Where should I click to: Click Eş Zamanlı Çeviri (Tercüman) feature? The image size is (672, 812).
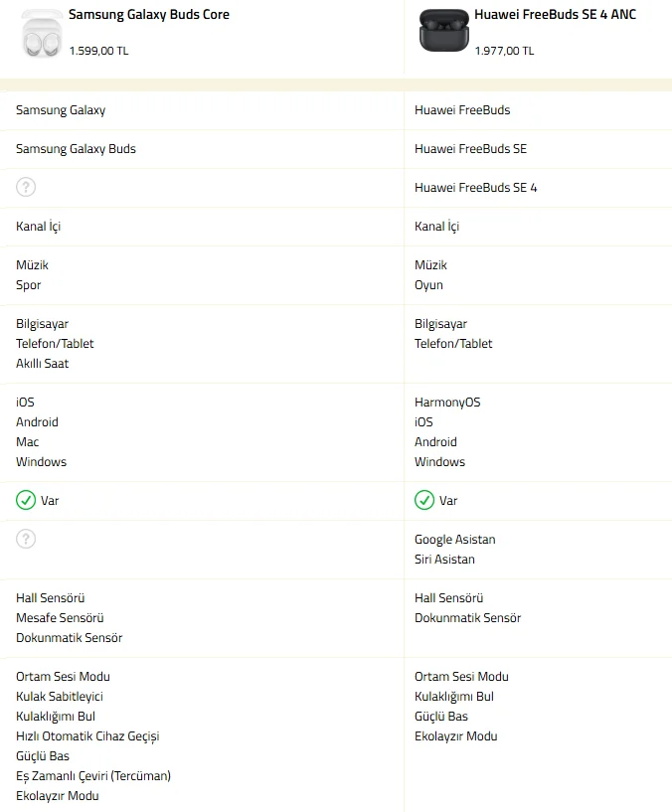[x=93, y=776]
